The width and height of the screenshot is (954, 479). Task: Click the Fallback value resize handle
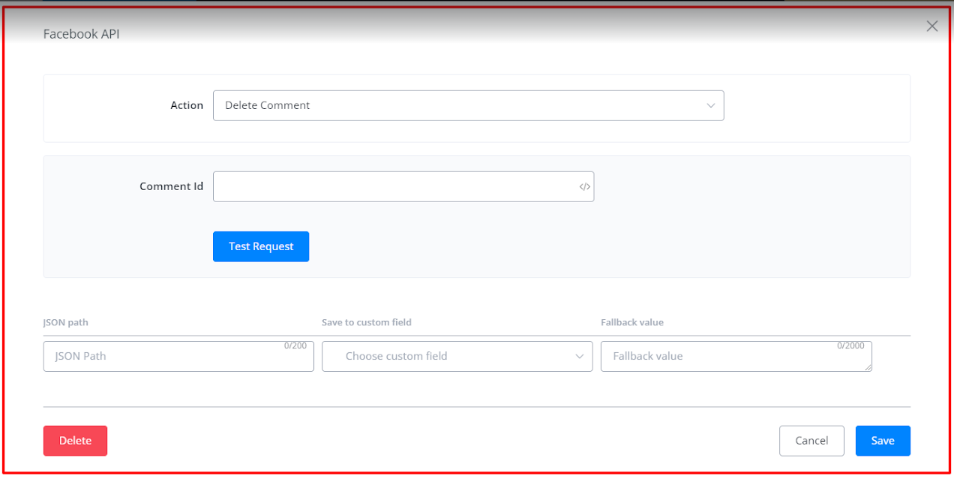pos(867,367)
